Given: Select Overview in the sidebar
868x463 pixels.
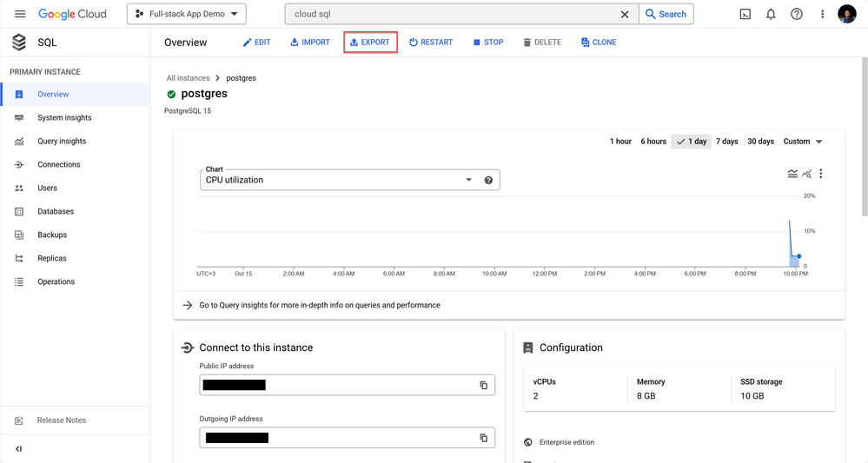Looking at the screenshot, I should (x=76, y=94).
